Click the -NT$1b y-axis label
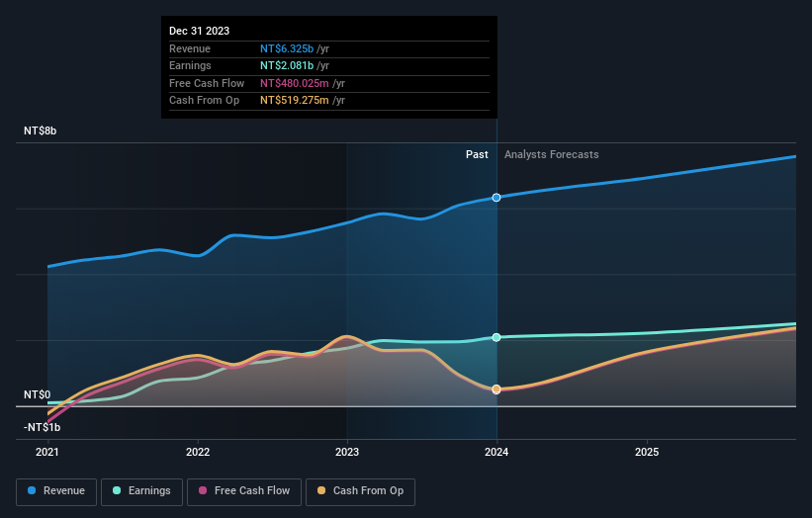Image resolution: width=812 pixels, height=518 pixels. (42, 427)
